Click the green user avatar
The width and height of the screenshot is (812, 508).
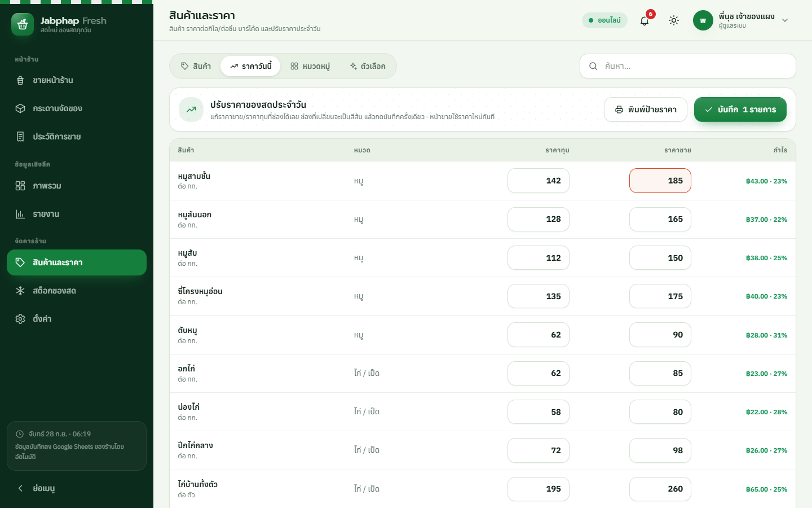(703, 20)
